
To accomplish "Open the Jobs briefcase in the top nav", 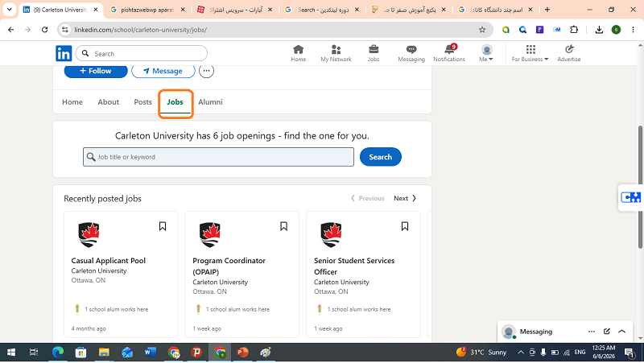I will (x=374, y=53).
